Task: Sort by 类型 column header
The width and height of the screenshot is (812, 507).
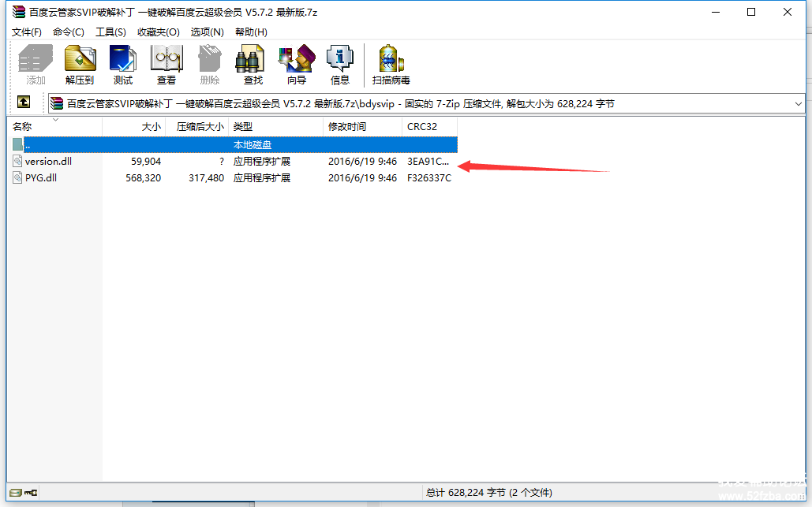Action: (276, 126)
